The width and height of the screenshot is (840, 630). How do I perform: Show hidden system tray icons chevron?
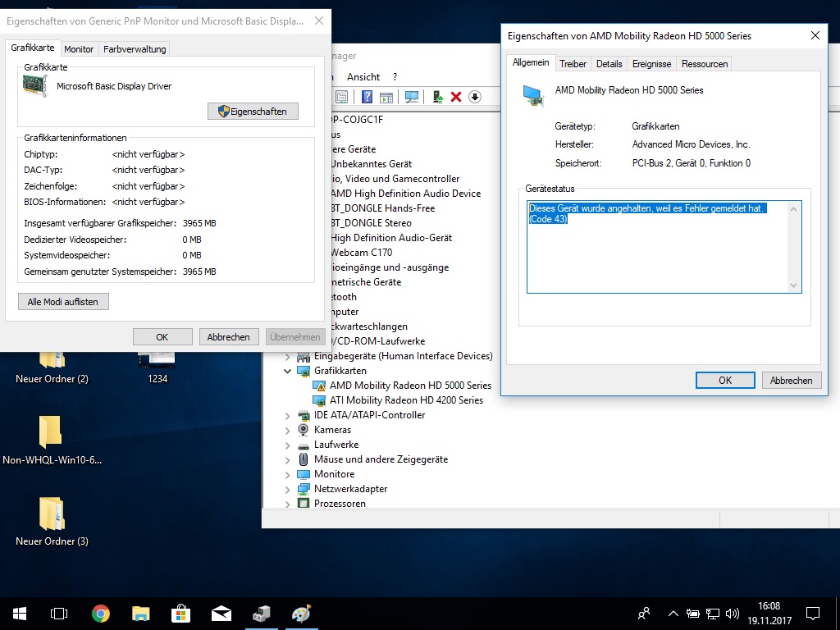click(x=673, y=614)
